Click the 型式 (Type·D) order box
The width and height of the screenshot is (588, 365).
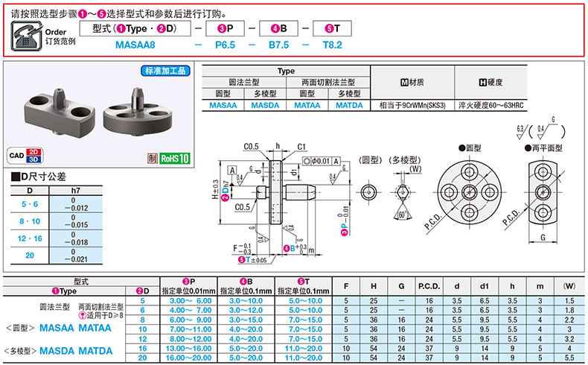coord(135,29)
